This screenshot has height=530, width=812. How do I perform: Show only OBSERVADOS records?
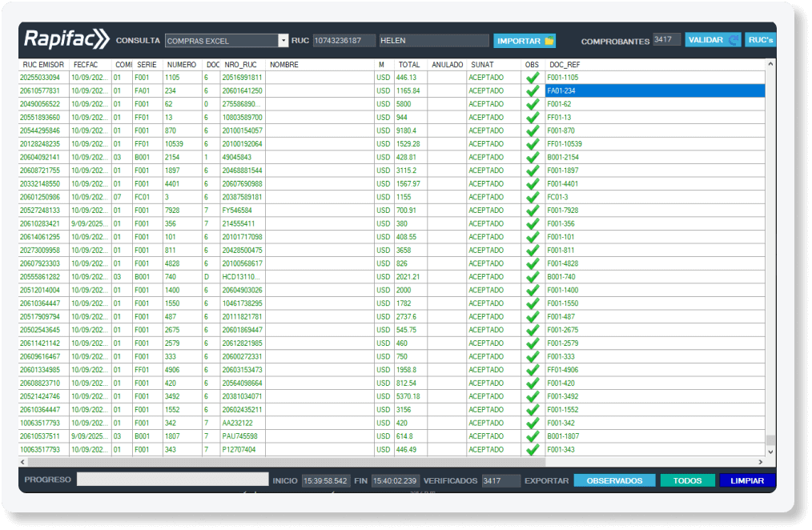(614, 481)
